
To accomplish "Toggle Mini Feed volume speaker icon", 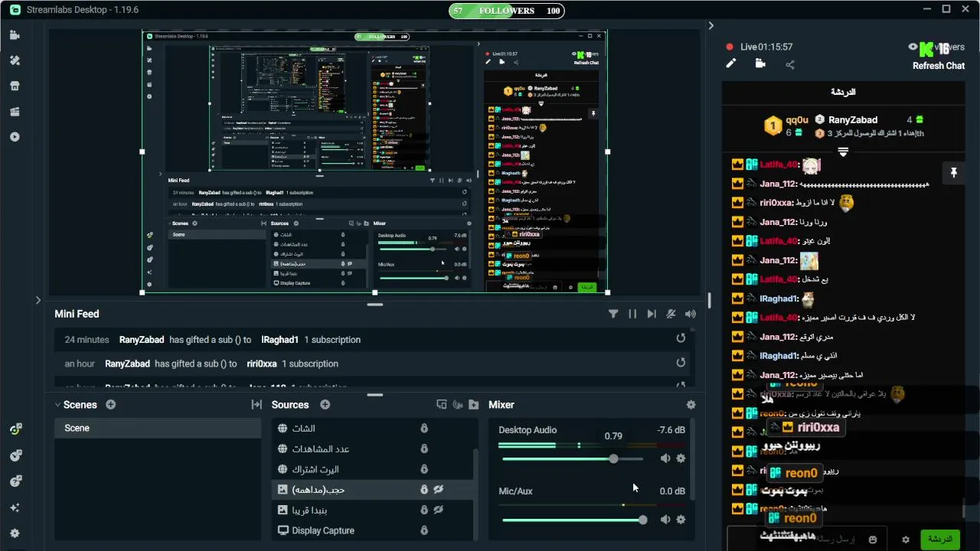I will (691, 314).
